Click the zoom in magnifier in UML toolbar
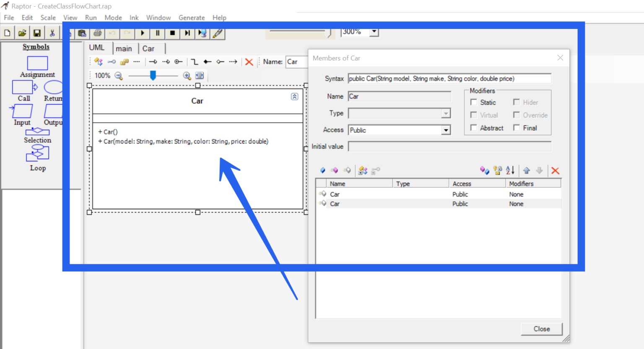This screenshot has width=644, height=349. [187, 76]
